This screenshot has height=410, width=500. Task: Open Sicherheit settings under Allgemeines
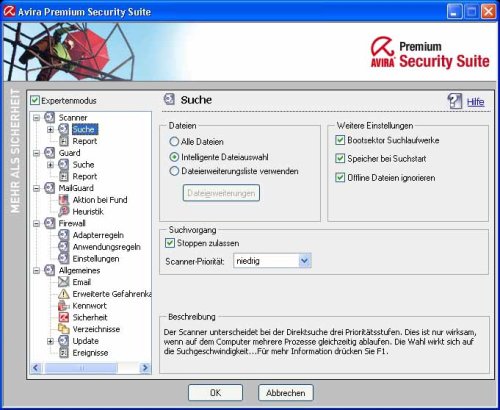(90, 317)
